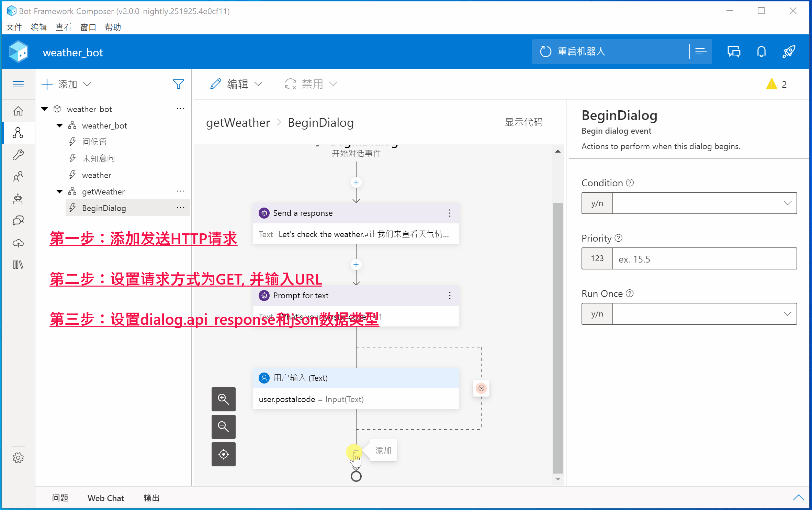This screenshot has height=510, width=812.
Task: Click the filter funnel icon
Action: click(x=178, y=84)
